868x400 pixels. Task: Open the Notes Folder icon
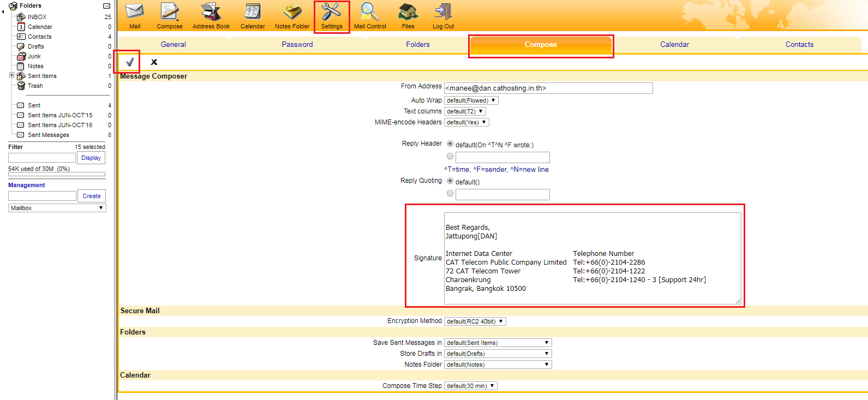pos(292,12)
